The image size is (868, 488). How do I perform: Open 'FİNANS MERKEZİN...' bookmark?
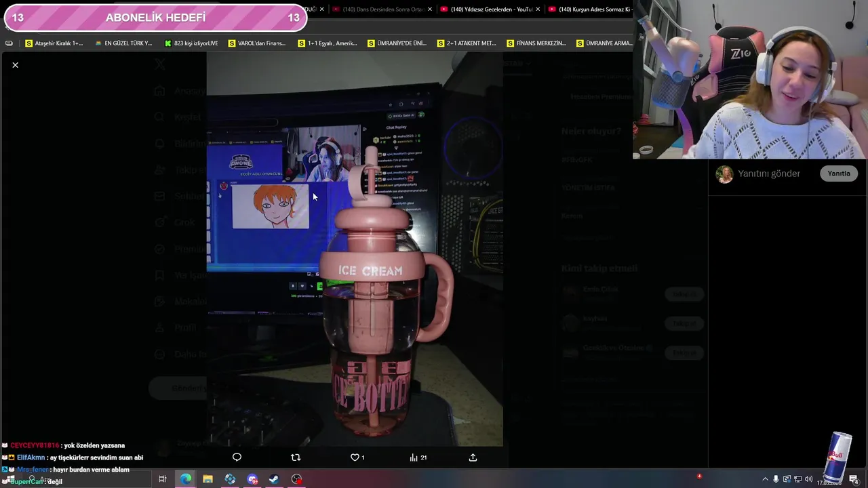tap(536, 43)
